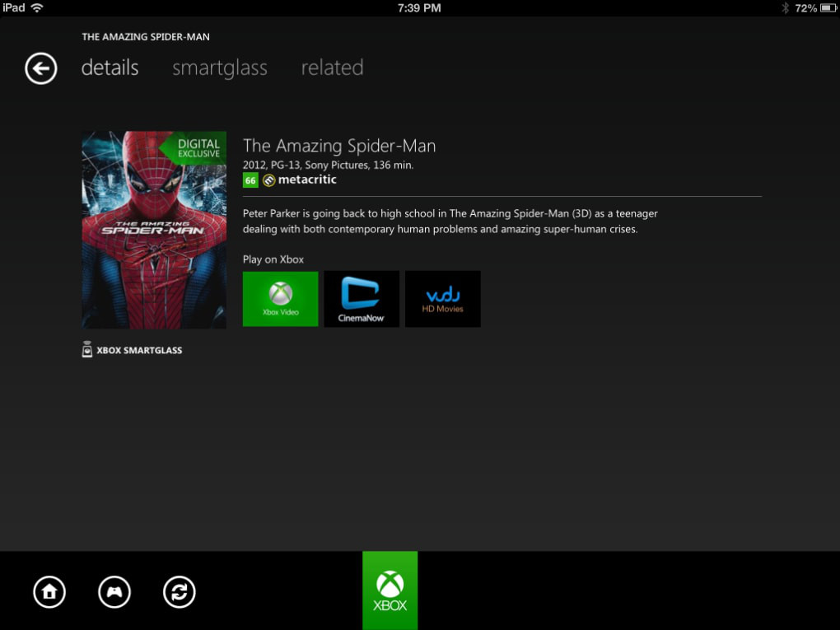Open the controller remote icon

[x=114, y=592]
